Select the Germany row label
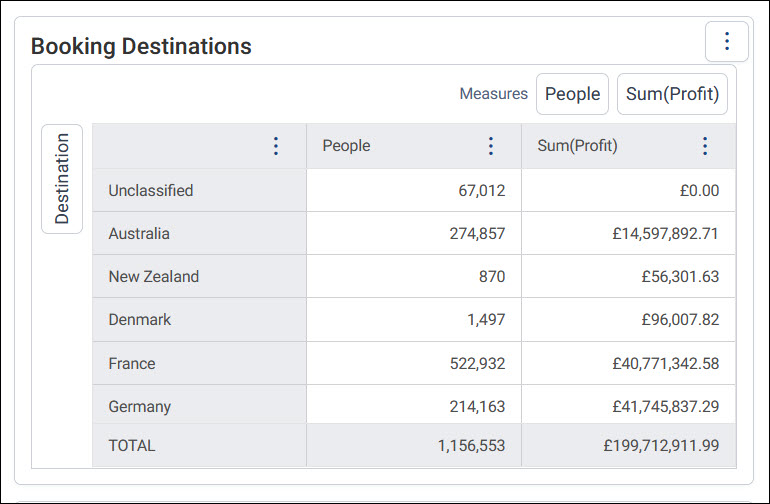This screenshot has height=504, width=770. tap(139, 407)
